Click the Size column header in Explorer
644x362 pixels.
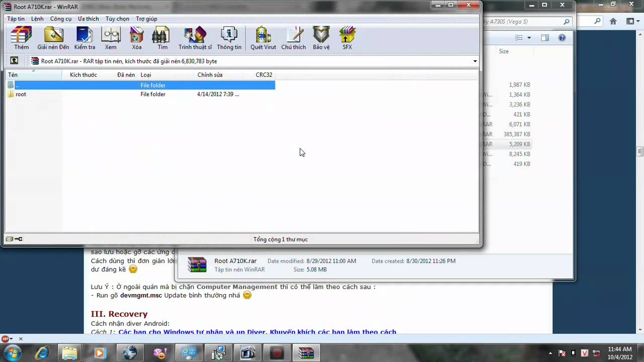point(504,51)
